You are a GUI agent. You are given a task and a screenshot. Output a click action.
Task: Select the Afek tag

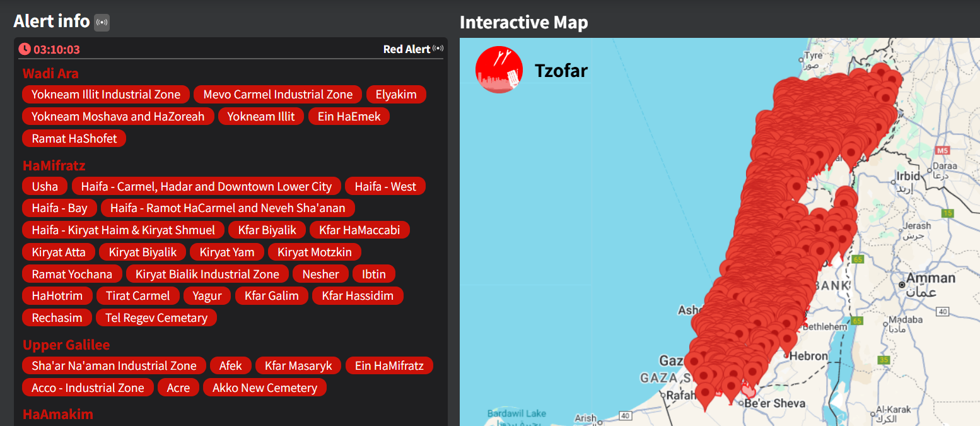pos(231,365)
